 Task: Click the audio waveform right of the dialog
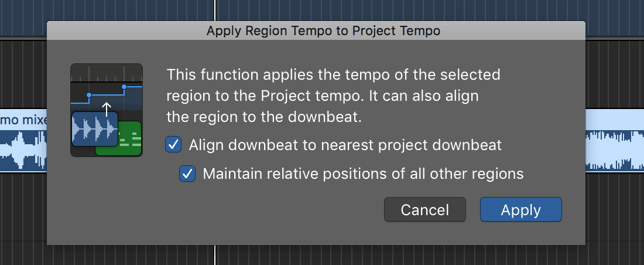[614, 150]
